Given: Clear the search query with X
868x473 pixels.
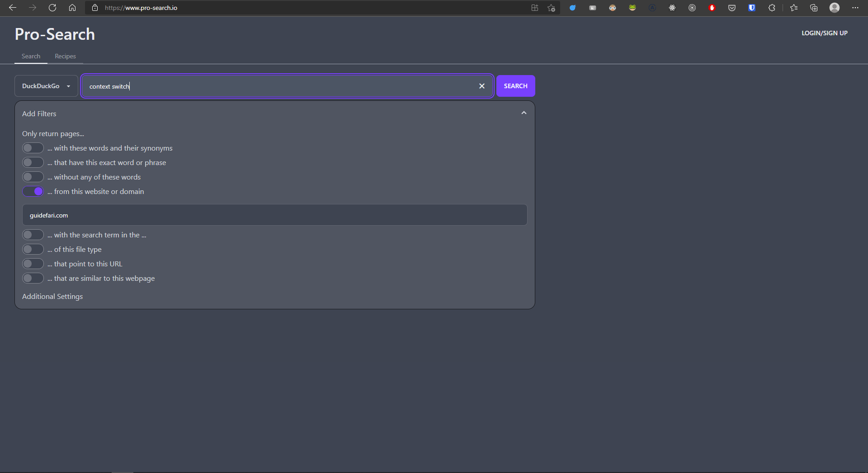Looking at the screenshot, I should pos(482,86).
